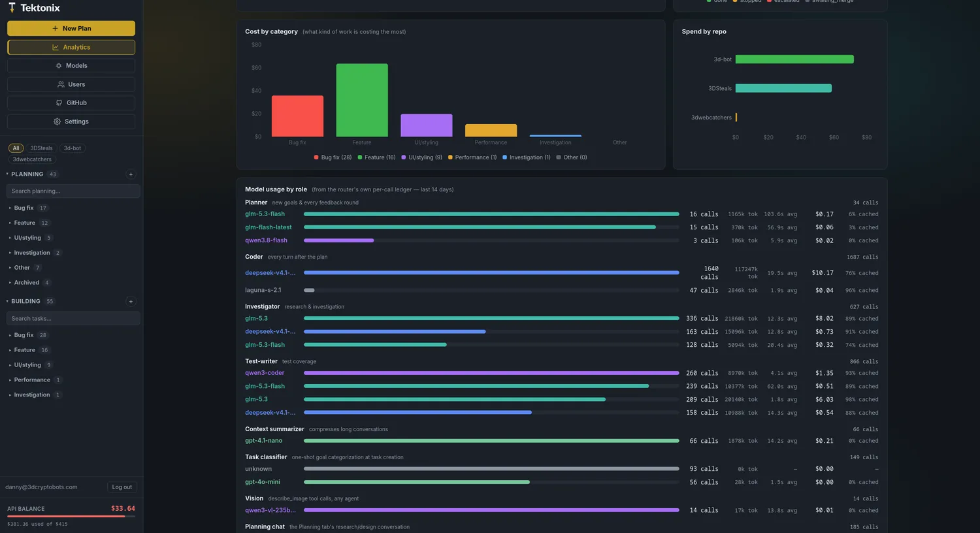Image resolution: width=980 pixels, height=533 pixels.
Task: Click the green Feature bar in cost chart
Action: tap(362, 100)
